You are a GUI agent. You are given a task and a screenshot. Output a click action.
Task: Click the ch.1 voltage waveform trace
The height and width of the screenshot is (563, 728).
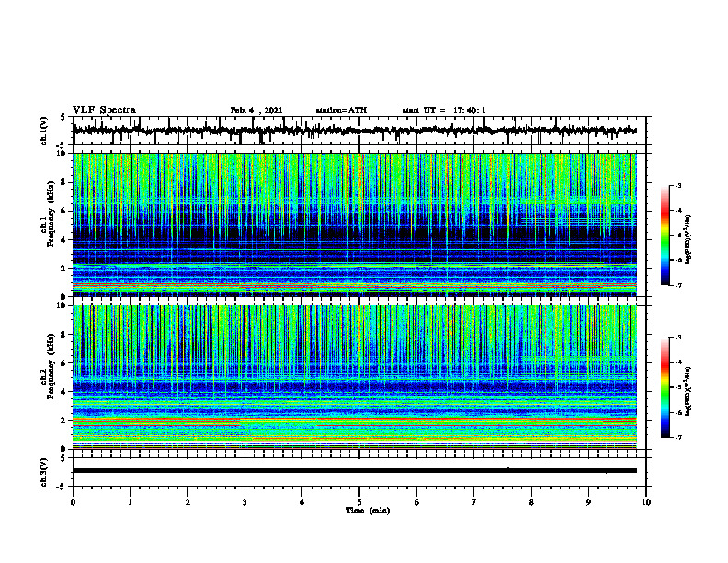pos(355,131)
